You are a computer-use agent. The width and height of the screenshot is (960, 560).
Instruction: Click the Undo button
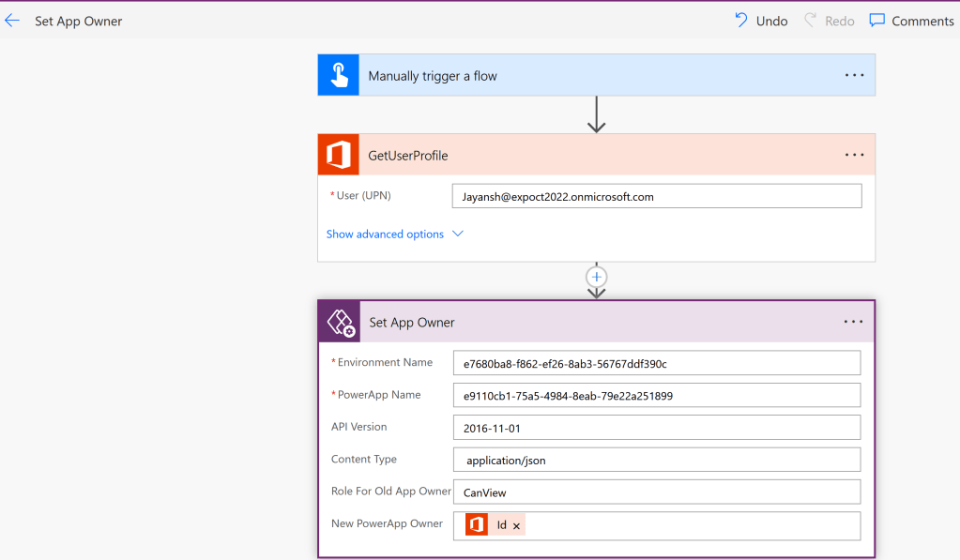(761, 21)
